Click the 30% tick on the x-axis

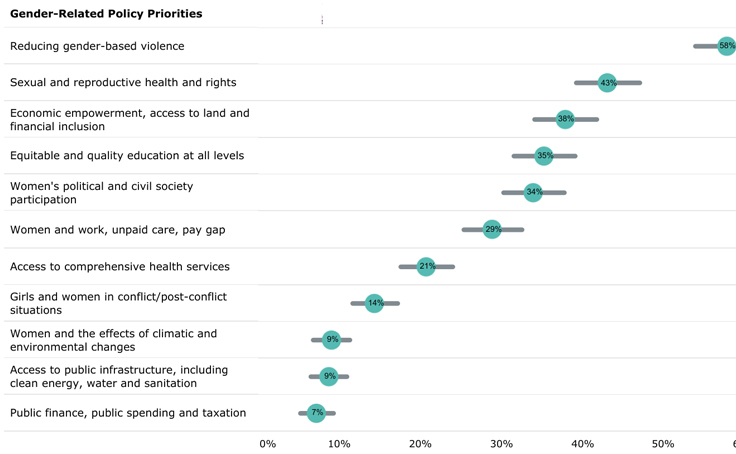coord(501,444)
